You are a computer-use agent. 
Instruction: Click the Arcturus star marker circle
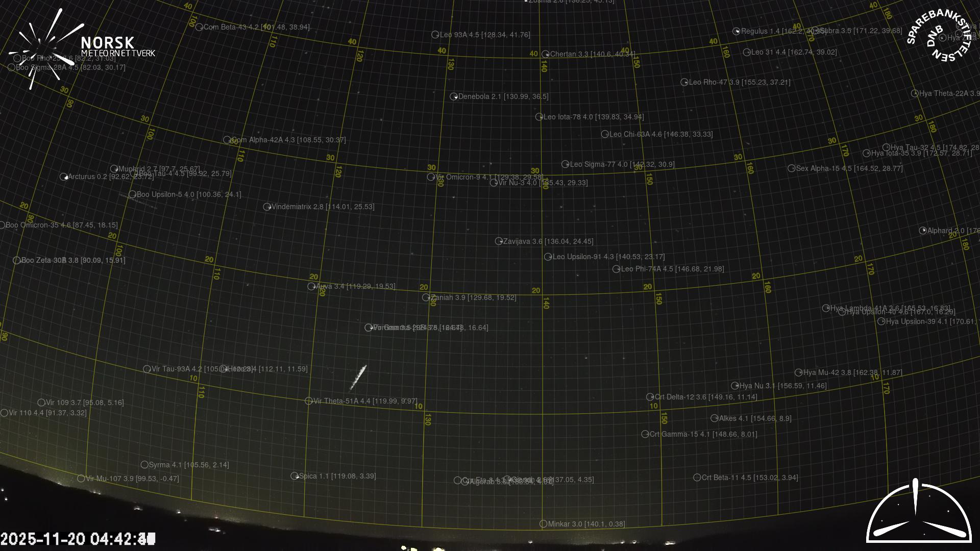[x=64, y=177]
